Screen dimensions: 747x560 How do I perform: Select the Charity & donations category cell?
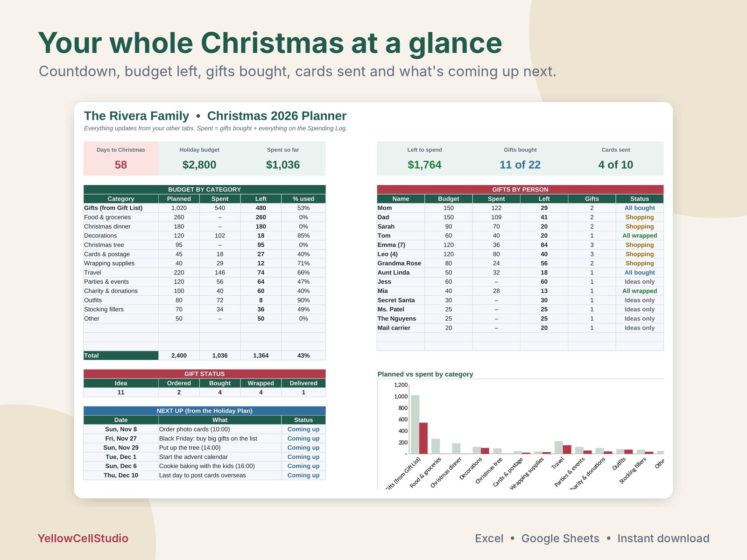[121, 291]
